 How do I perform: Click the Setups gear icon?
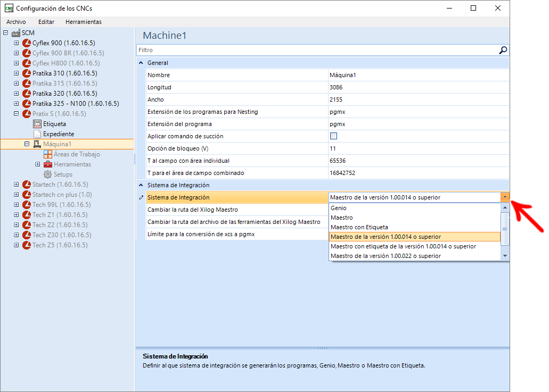(x=47, y=174)
